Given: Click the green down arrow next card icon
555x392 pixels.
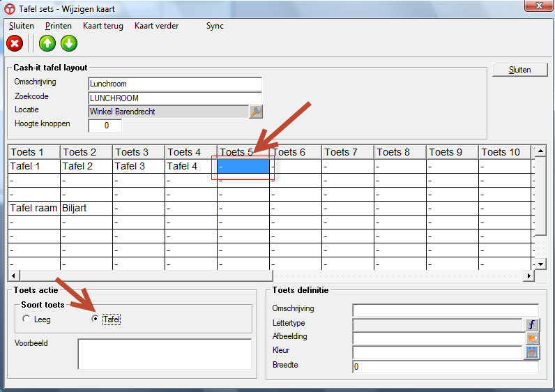Looking at the screenshot, I should 69,43.
